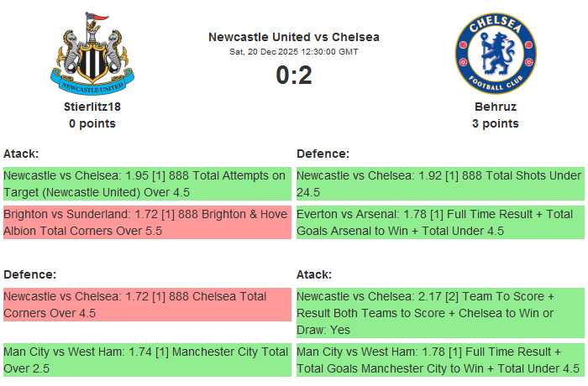Select Total Shots Under 24.5 bet
This screenshot has width=588, height=386.
pos(440,184)
